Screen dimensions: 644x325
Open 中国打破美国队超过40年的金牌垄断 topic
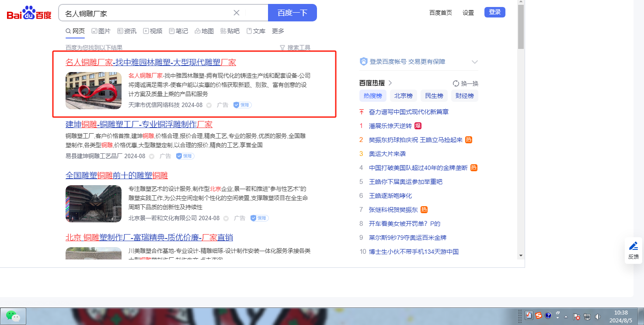pyautogui.click(x=418, y=168)
